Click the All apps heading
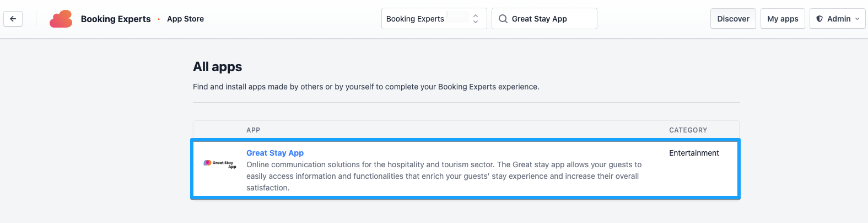 217,67
